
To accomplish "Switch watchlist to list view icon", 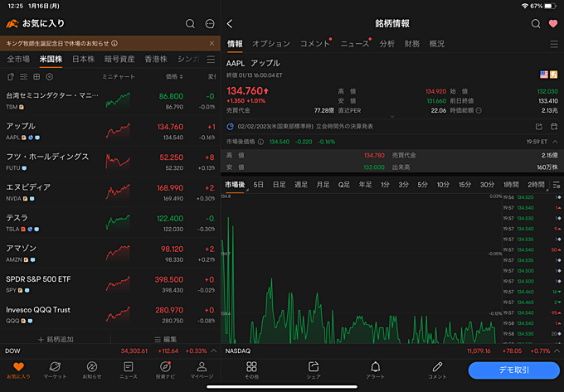I will click(x=24, y=76).
